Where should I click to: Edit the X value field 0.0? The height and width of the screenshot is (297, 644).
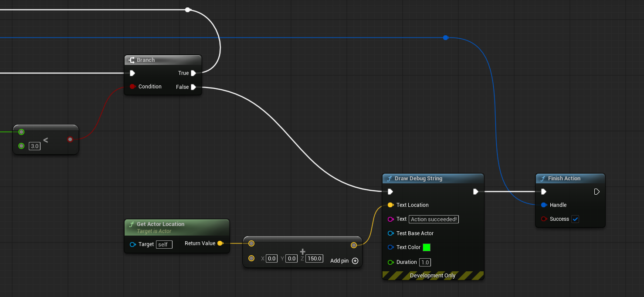[272, 259]
